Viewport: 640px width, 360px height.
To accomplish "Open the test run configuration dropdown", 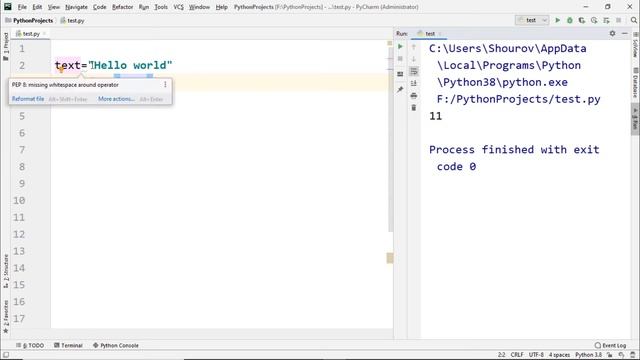I will [x=532, y=20].
